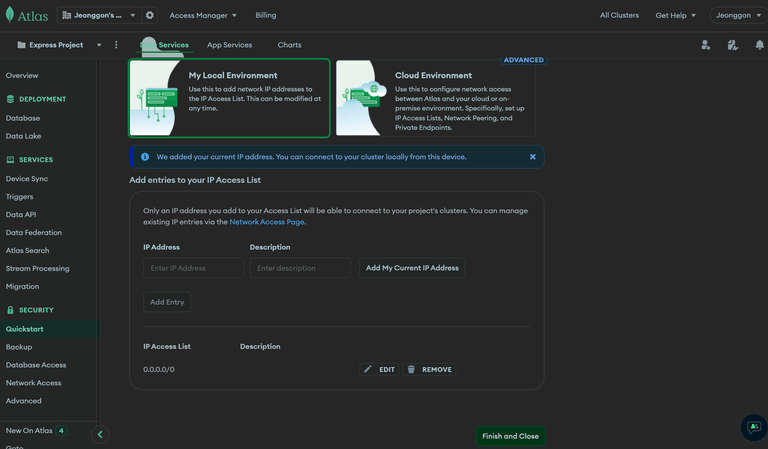The height and width of the screenshot is (449, 768).
Task: Open project options three-dot menu
Action: point(116,45)
